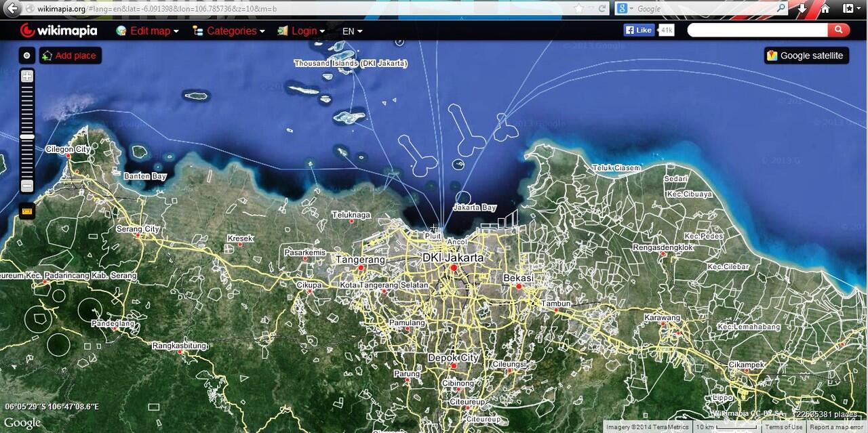Zoom in with the plus button
Image resolution: width=868 pixels, height=433 pixels.
[x=27, y=77]
